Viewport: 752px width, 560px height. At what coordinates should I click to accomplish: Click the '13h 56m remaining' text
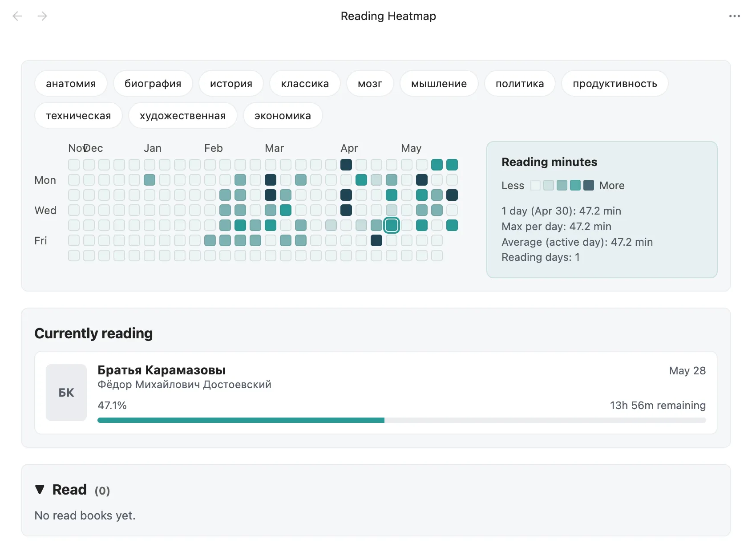point(658,406)
